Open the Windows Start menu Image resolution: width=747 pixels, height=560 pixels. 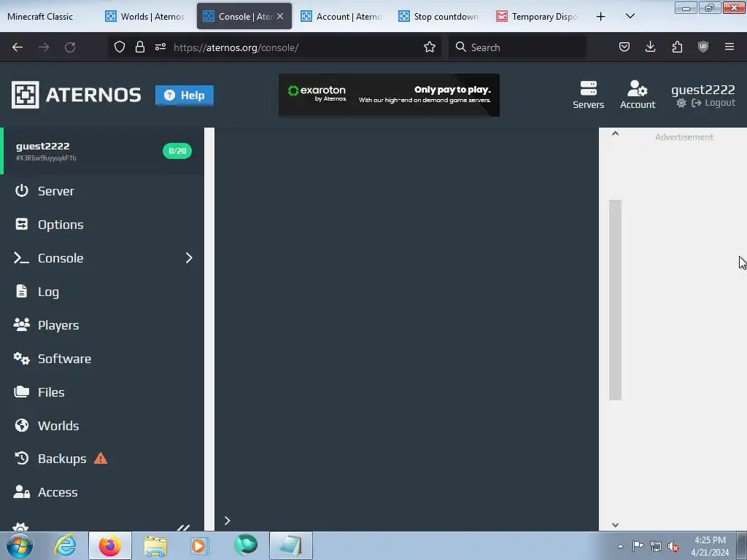(x=20, y=545)
